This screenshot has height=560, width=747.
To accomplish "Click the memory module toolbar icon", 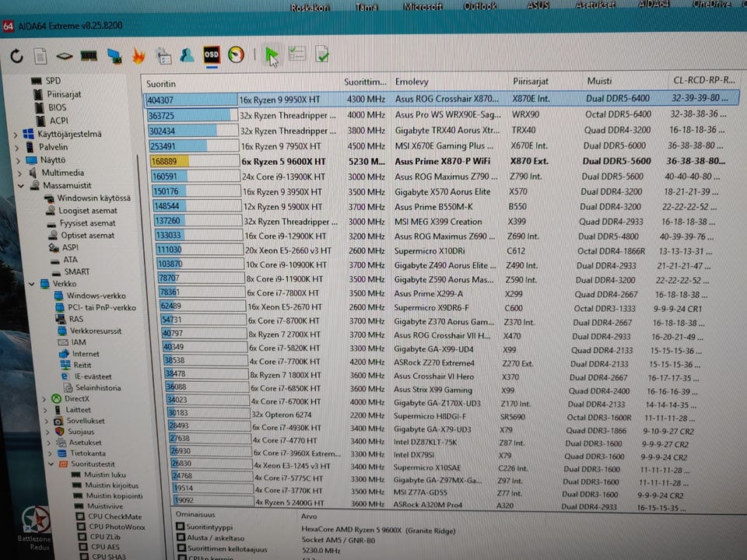I will click(89, 56).
